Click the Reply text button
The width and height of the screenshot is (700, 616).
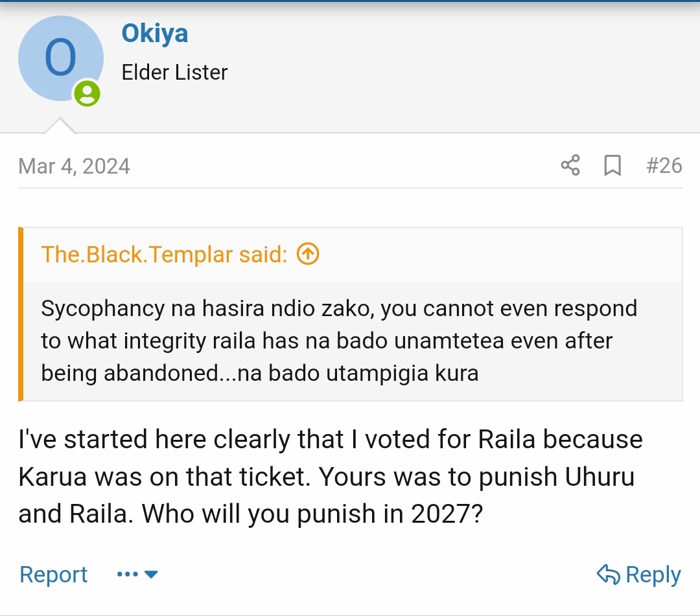pyautogui.click(x=653, y=575)
